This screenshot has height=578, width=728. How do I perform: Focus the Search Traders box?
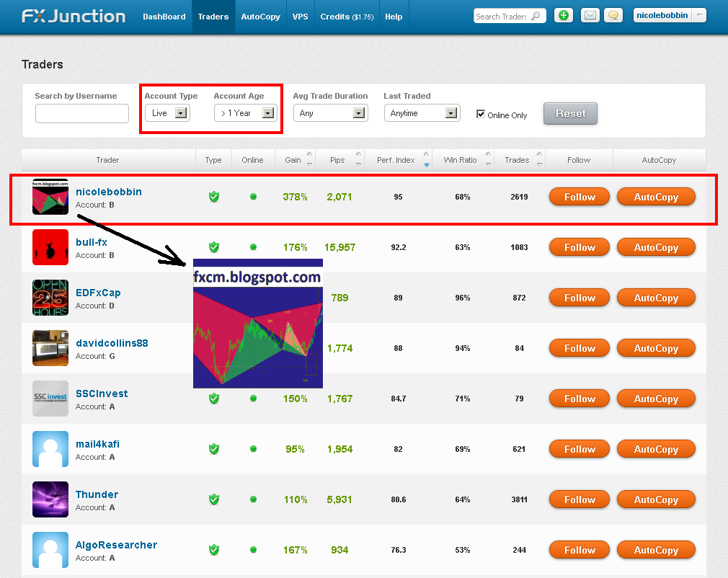(510, 16)
